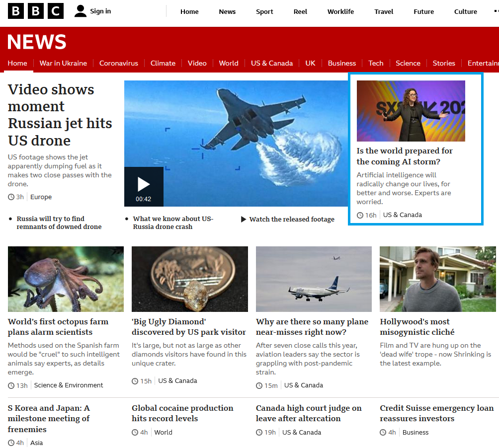
Task: Click the Sign in person icon
Action: (80, 11)
